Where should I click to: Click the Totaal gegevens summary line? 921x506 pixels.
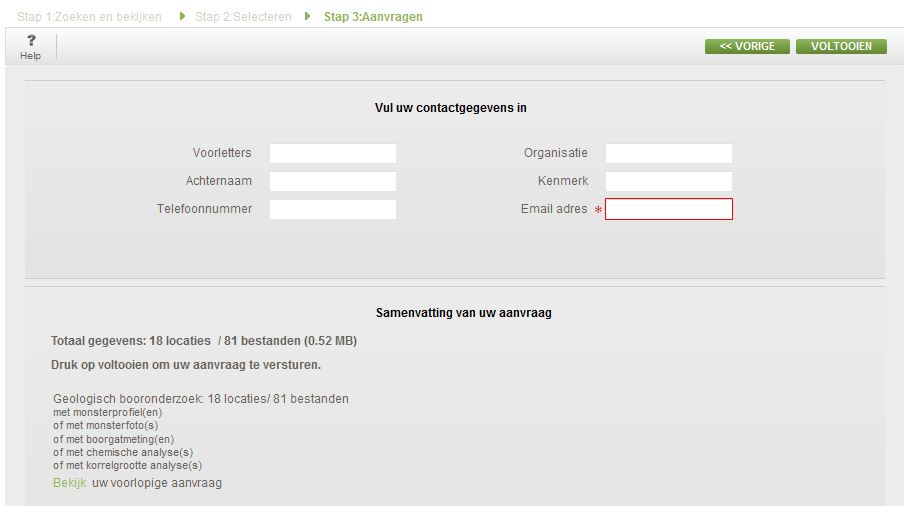[204, 341]
